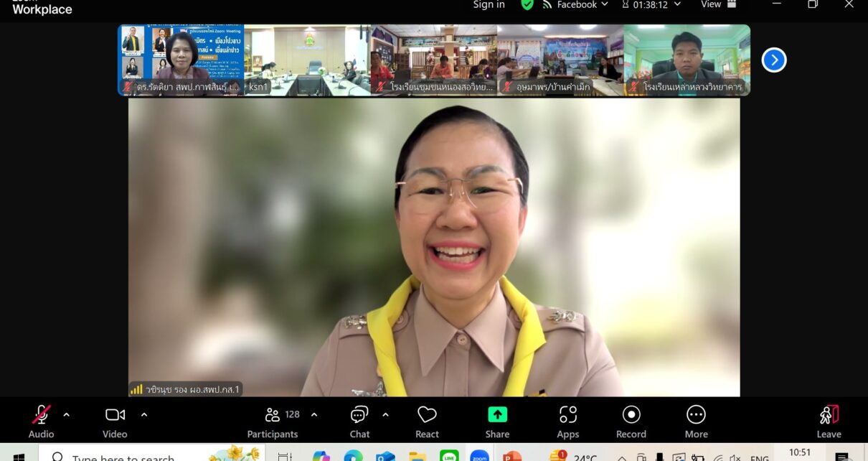868x461 pixels.
Task: Show next page of participant thumbnails
Action: point(774,60)
